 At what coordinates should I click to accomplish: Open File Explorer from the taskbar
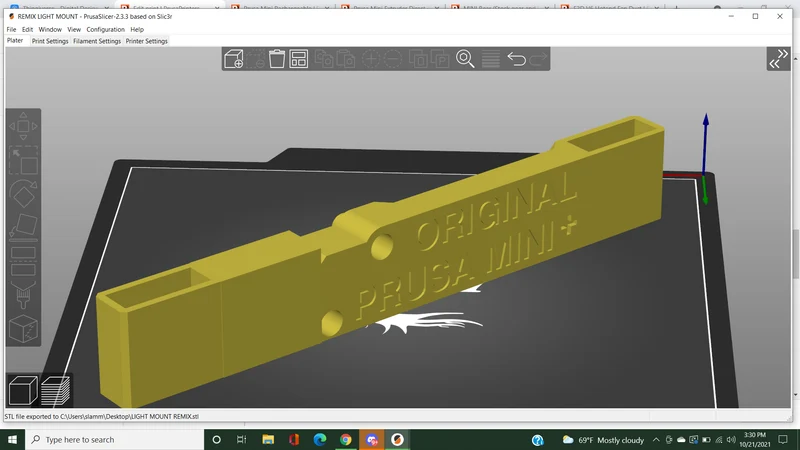coord(268,440)
